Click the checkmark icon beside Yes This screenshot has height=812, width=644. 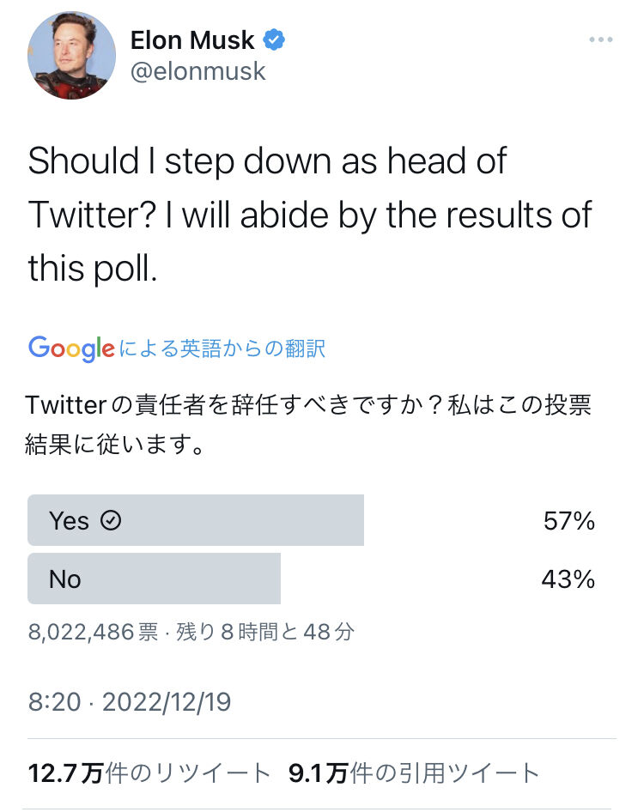(x=111, y=520)
